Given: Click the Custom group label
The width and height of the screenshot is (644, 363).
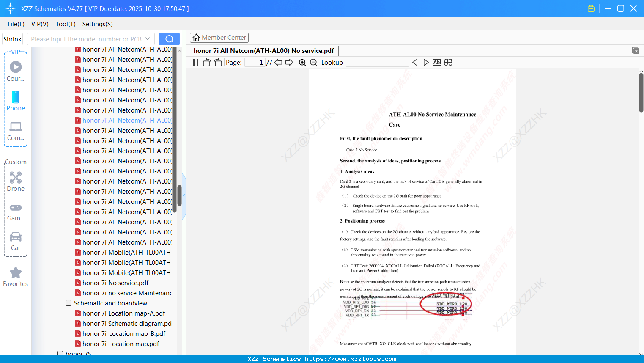Looking at the screenshot, I should point(16,162).
